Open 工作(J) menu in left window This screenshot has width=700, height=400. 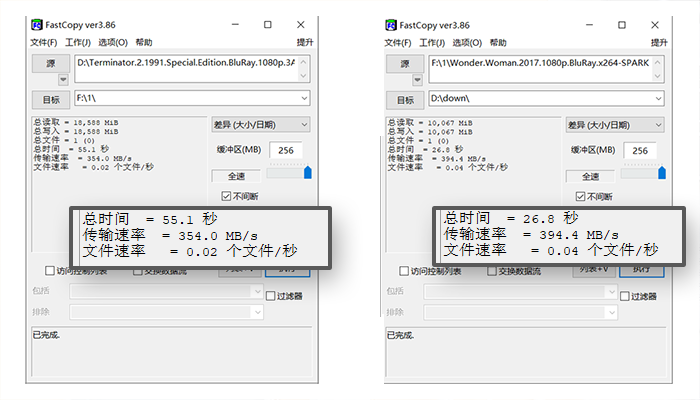point(78,42)
